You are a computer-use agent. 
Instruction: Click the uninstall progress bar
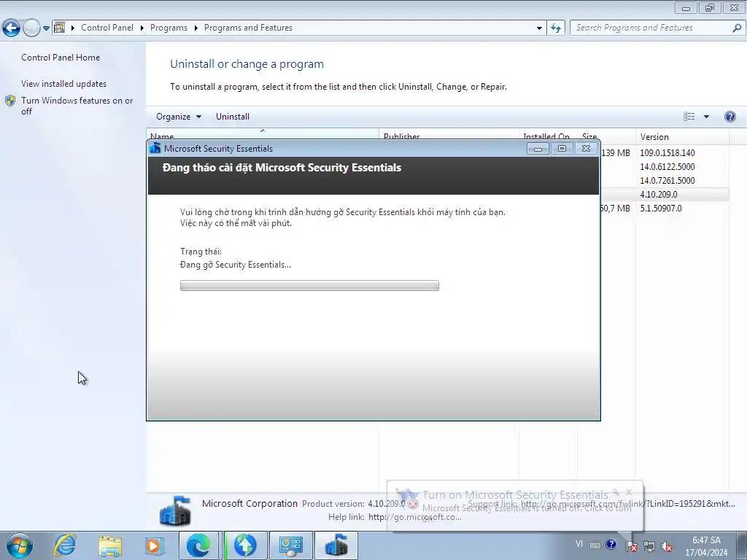(x=309, y=285)
